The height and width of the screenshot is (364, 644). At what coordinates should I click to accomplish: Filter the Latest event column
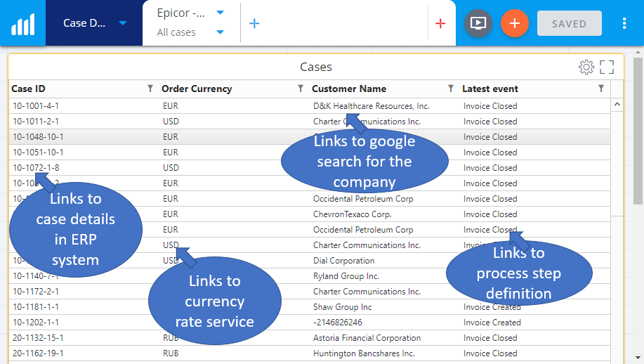coord(601,89)
